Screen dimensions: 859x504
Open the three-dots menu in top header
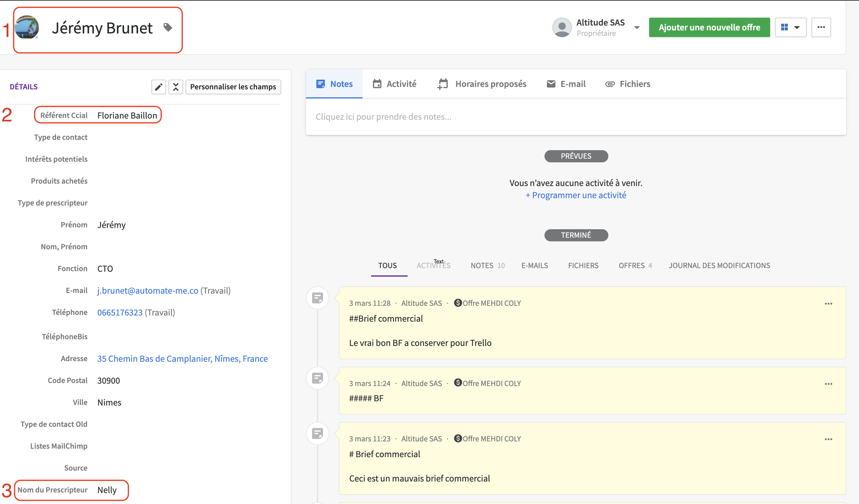(821, 27)
